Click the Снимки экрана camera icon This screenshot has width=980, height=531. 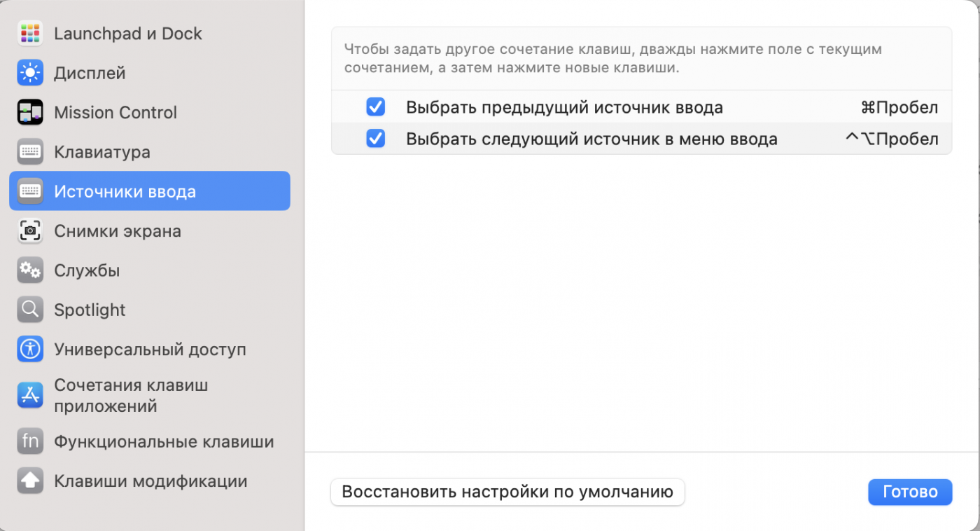point(30,230)
